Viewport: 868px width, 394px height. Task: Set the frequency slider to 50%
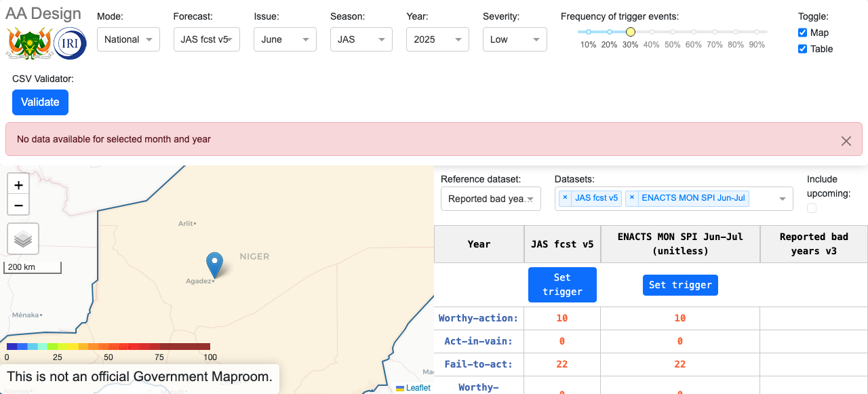(x=672, y=31)
